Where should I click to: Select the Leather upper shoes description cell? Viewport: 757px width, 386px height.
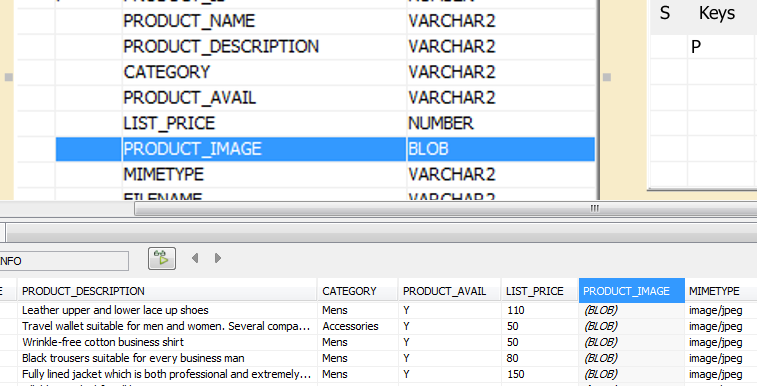pyautogui.click(x=167, y=310)
